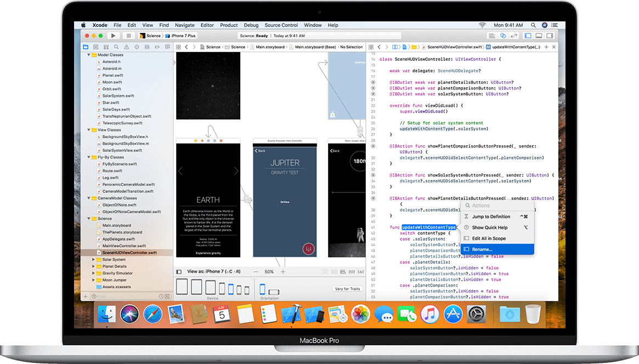Image resolution: width=639 pixels, height=364 pixels.
Task: Collapse the Science group
Action: pos(89,219)
